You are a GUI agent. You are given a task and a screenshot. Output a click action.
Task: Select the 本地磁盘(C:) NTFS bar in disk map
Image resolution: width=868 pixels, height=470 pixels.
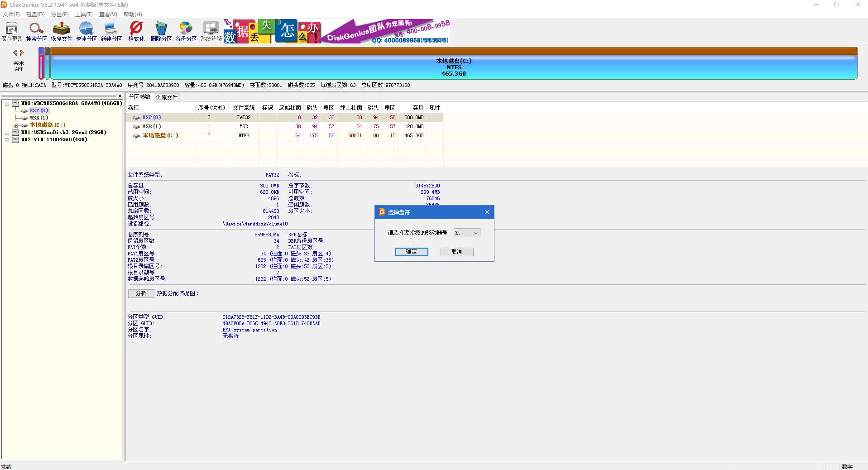point(454,63)
